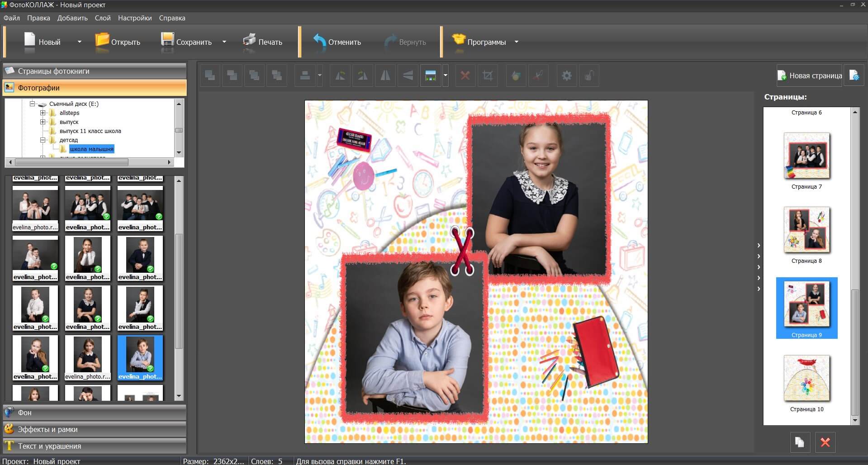Open the Справка menu
Image resolution: width=868 pixels, height=465 pixels.
click(x=172, y=18)
